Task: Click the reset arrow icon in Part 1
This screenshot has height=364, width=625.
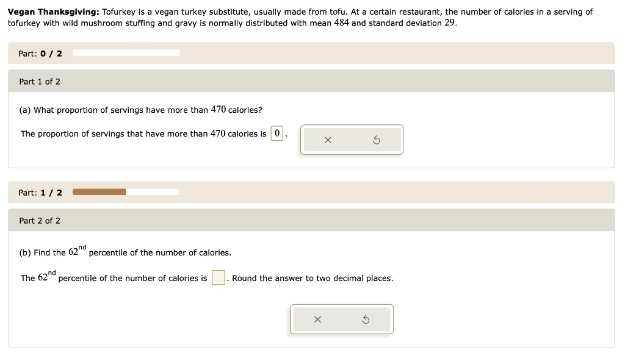Action: [377, 140]
